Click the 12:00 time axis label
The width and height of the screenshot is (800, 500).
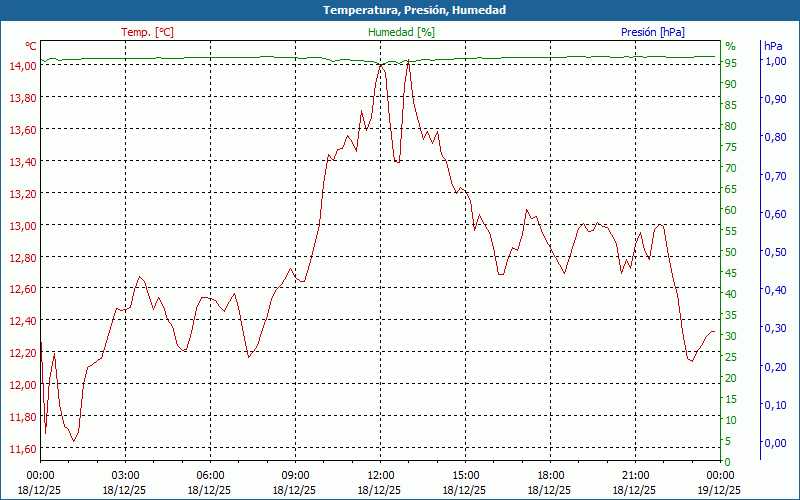tap(380, 475)
